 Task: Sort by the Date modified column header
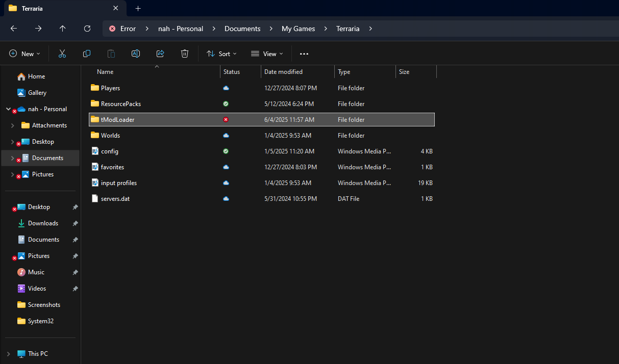click(283, 72)
